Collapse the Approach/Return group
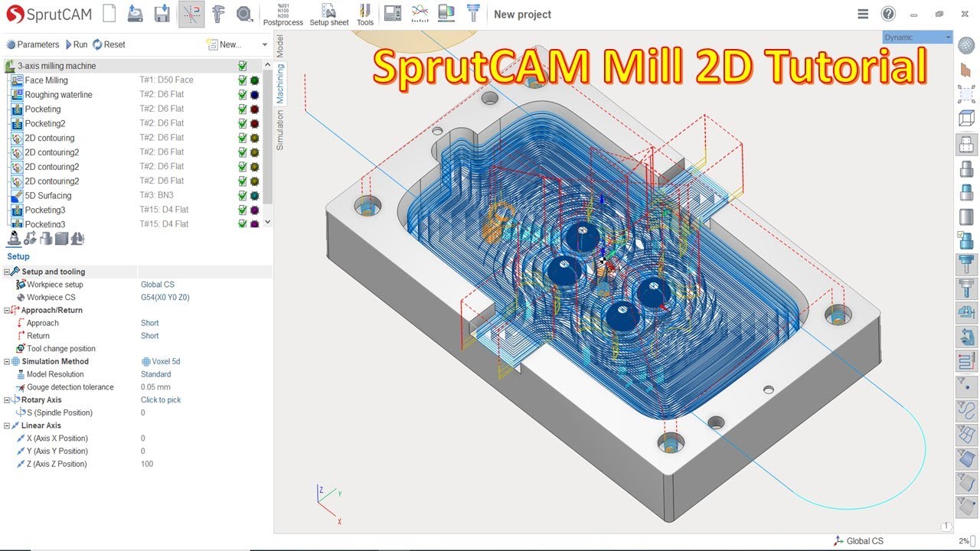The width and height of the screenshot is (980, 551). 7,310
